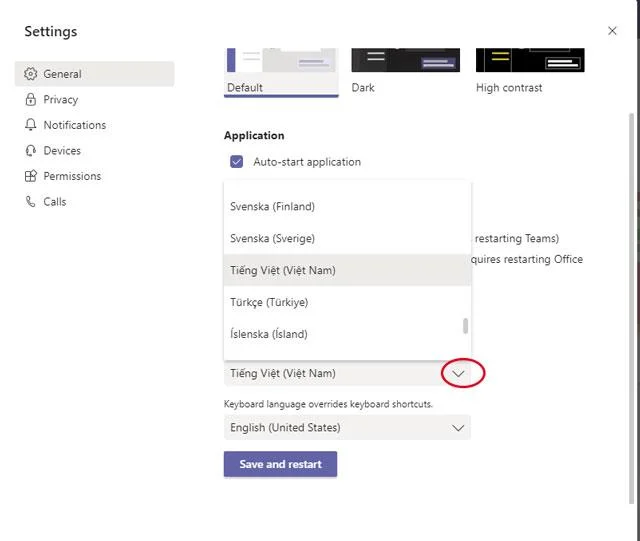Click the keyboard language overrides note
640x541 pixels.
[x=329, y=404]
